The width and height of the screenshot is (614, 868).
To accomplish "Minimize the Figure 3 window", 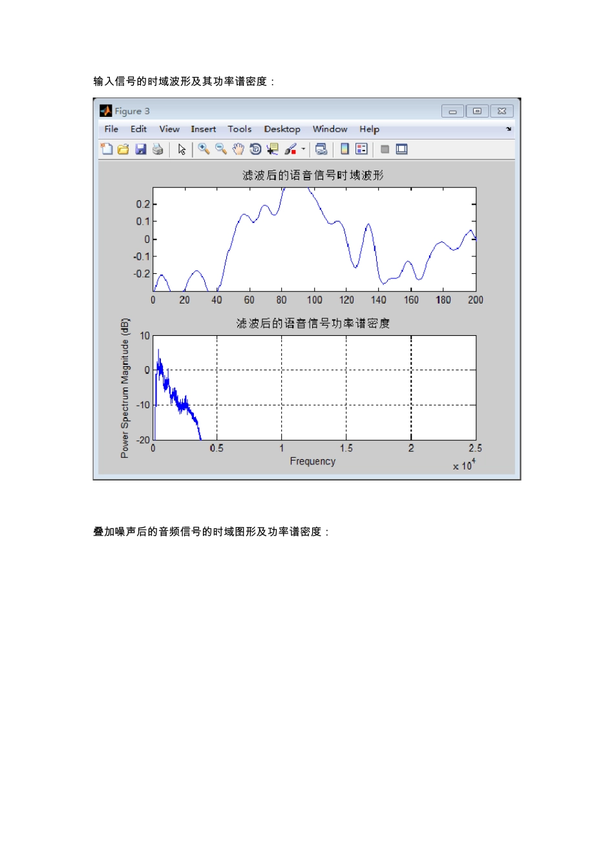I will (x=452, y=111).
